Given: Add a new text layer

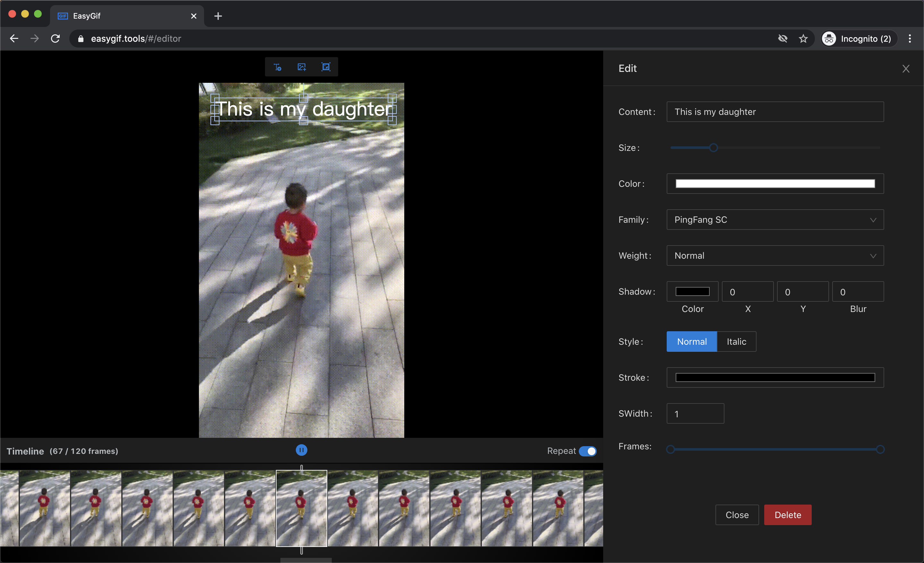Looking at the screenshot, I should pos(278,67).
